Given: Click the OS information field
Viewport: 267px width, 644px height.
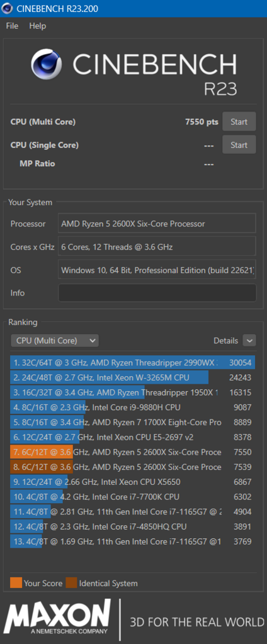Looking at the screenshot, I should (x=157, y=270).
